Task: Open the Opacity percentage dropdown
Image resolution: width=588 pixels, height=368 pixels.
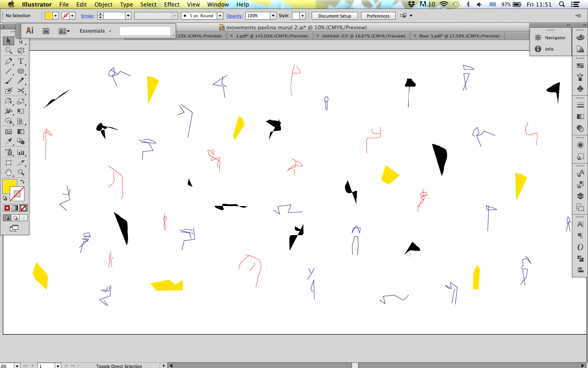Action: (273, 16)
